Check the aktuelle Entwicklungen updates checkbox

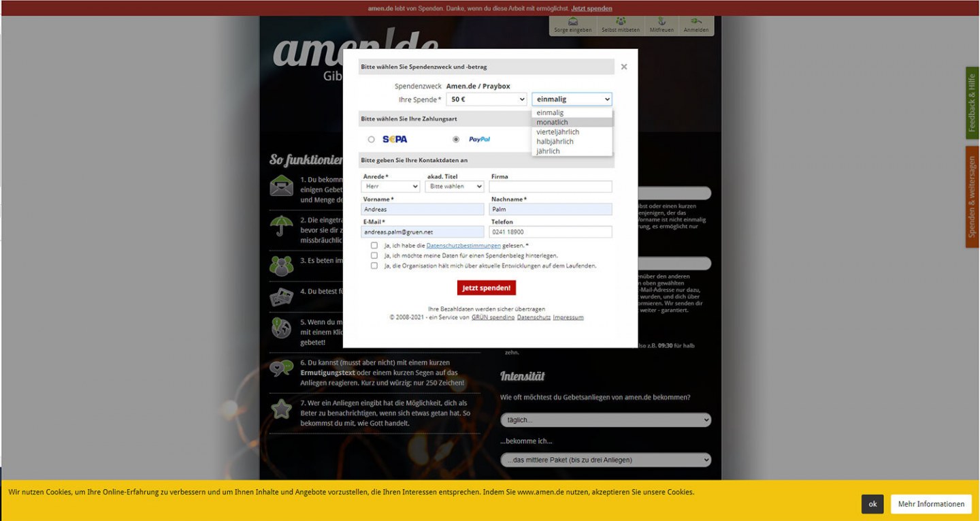[374, 266]
